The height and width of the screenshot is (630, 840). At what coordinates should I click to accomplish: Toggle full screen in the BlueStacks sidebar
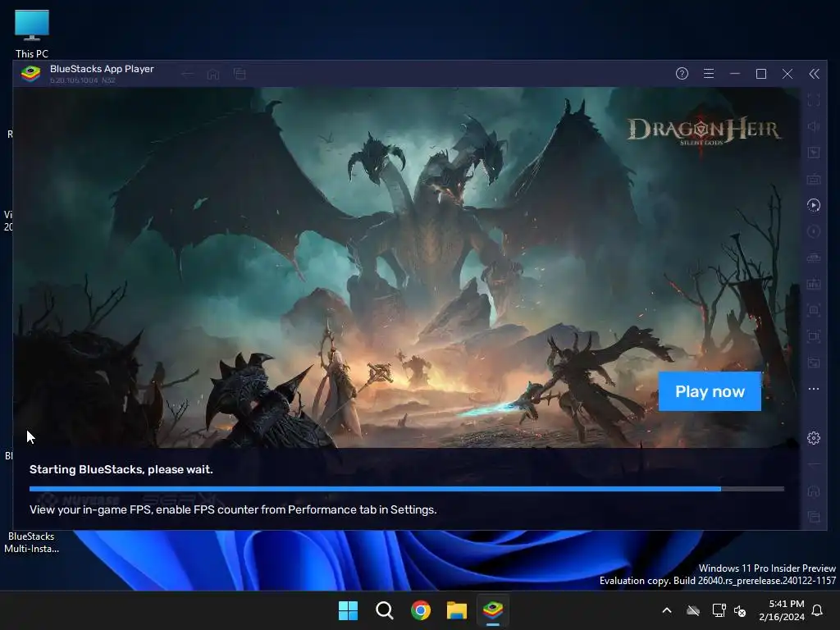point(813,99)
